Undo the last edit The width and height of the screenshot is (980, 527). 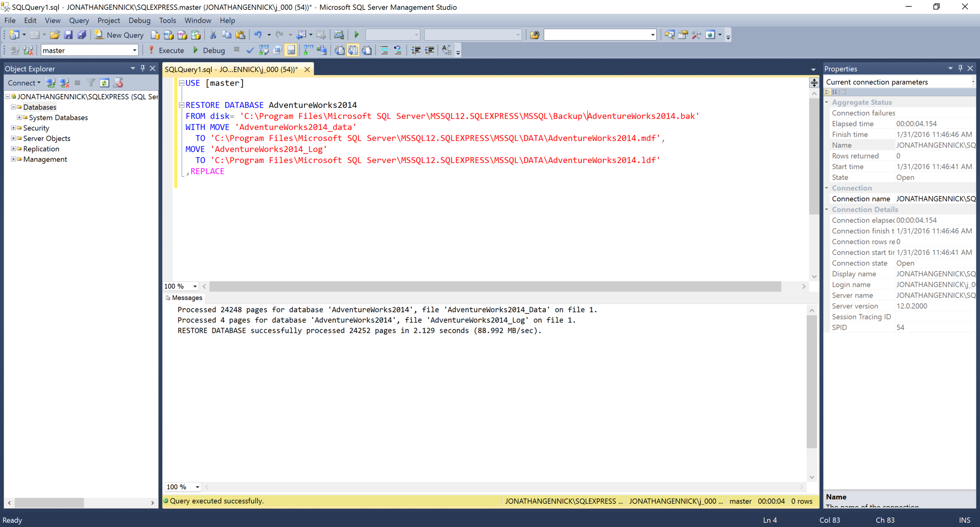tap(258, 35)
